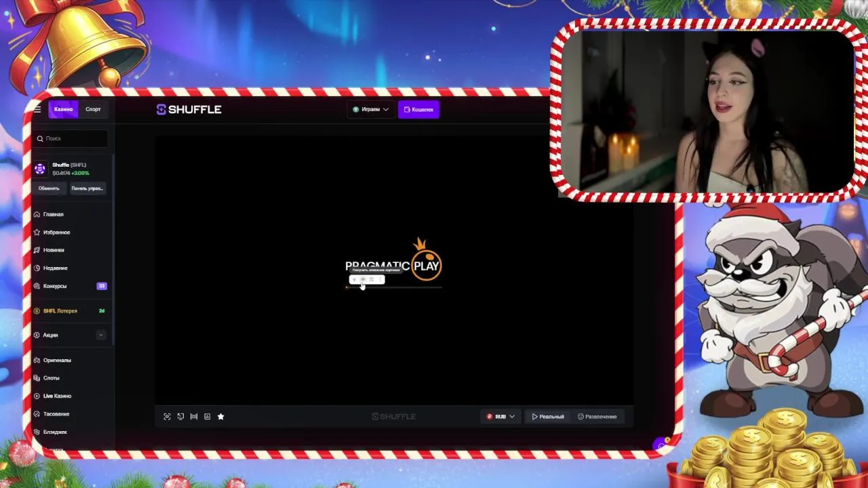Click the Конкурсы badge 33
This screenshot has height=488, width=868.
(102, 286)
